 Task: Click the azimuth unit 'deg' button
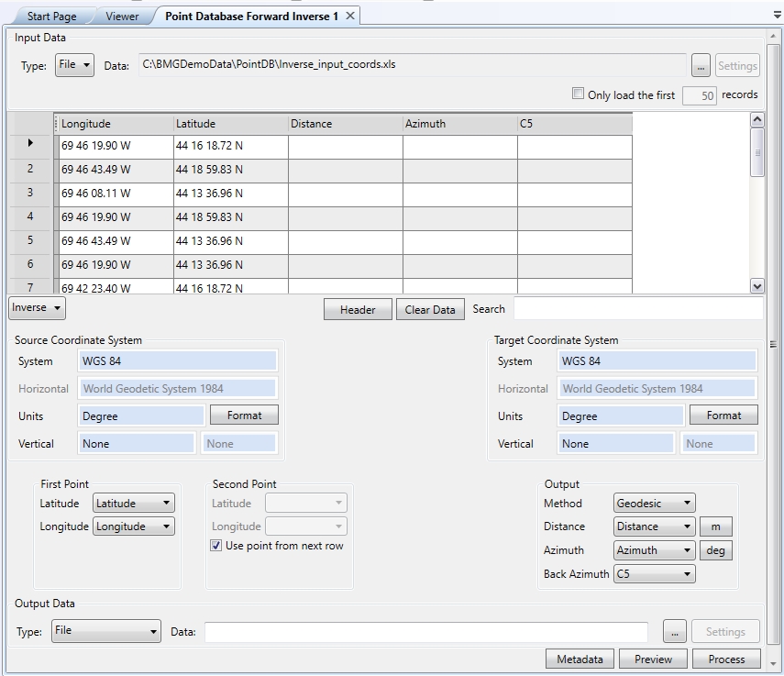(x=715, y=550)
